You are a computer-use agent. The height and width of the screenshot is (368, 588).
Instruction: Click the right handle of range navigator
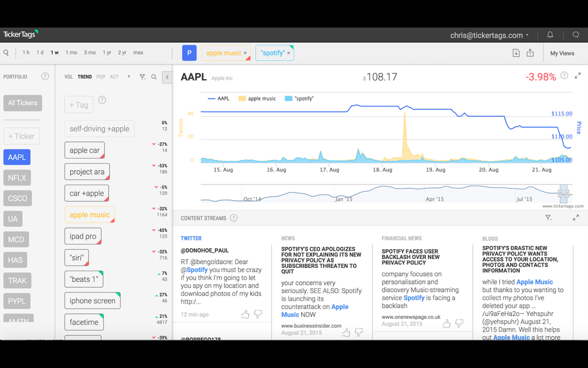[x=567, y=193]
